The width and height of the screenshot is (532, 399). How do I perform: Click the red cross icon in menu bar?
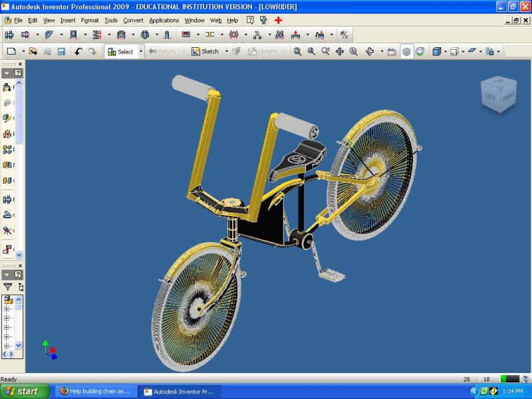click(x=278, y=21)
